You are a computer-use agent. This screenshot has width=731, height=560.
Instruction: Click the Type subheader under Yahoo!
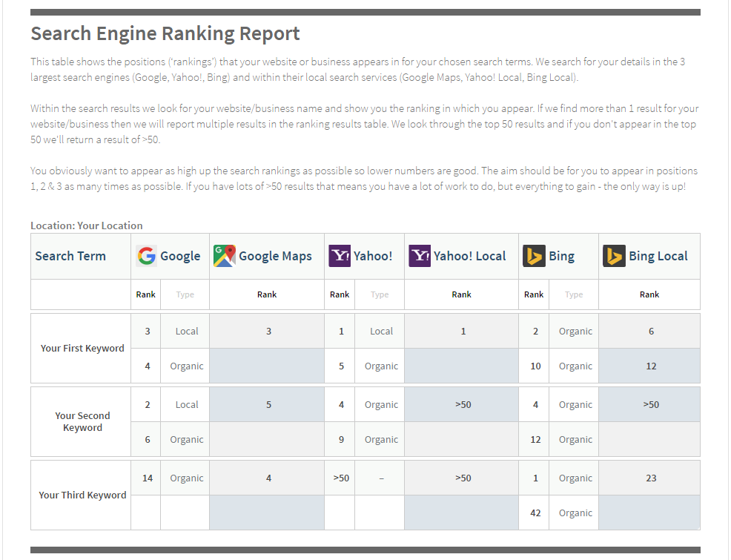(x=380, y=294)
